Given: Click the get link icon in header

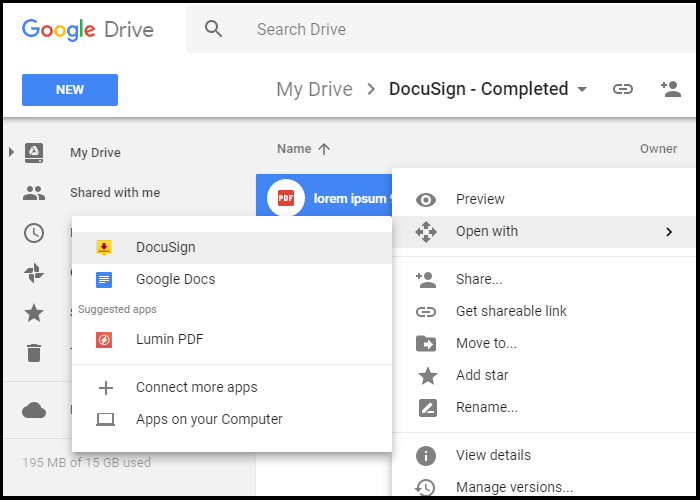Looking at the screenshot, I should 623,89.
